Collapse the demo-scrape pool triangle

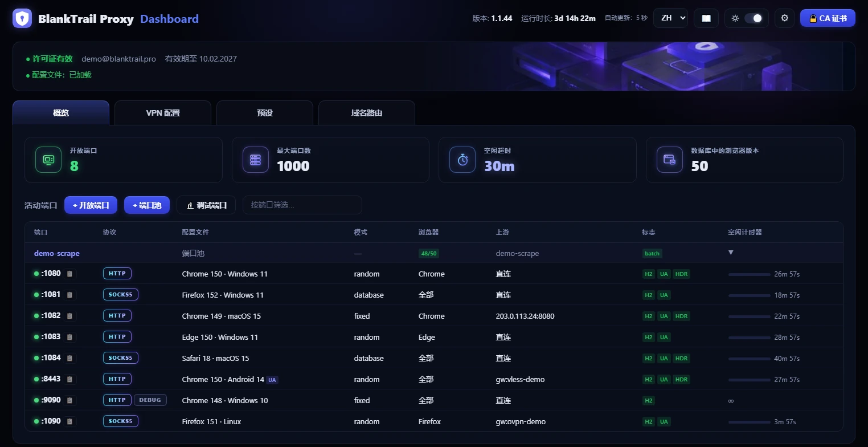(x=731, y=253)
